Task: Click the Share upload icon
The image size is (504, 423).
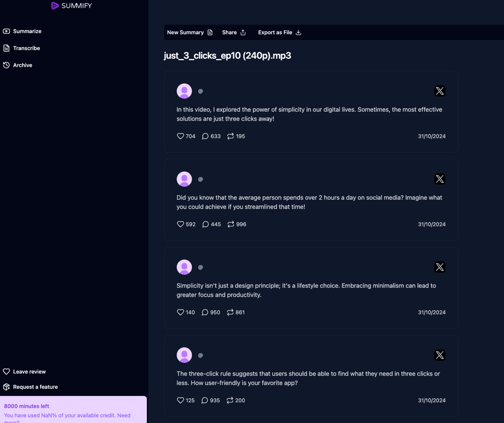Action: [x=243, y=32]
